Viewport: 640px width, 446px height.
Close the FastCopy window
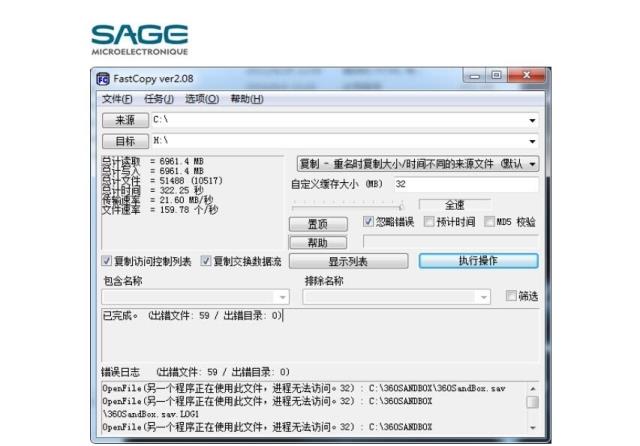click(x=527, y=75)
